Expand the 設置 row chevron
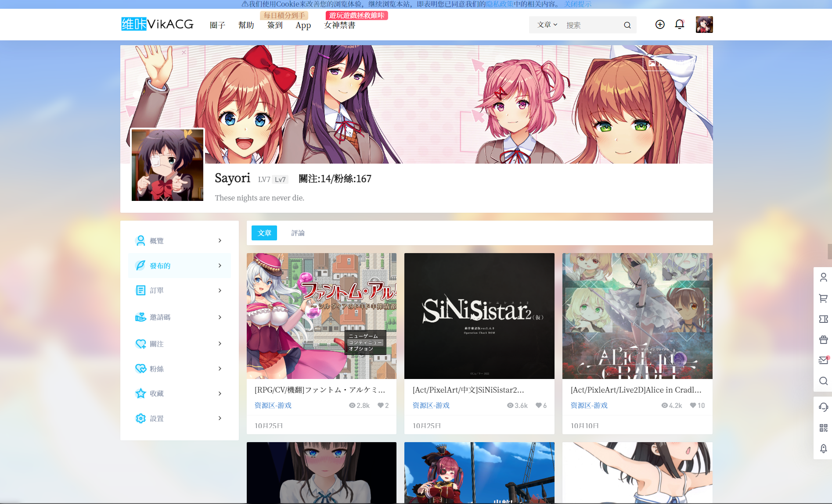The image size is (832, 504). click(x=220, y=418)
